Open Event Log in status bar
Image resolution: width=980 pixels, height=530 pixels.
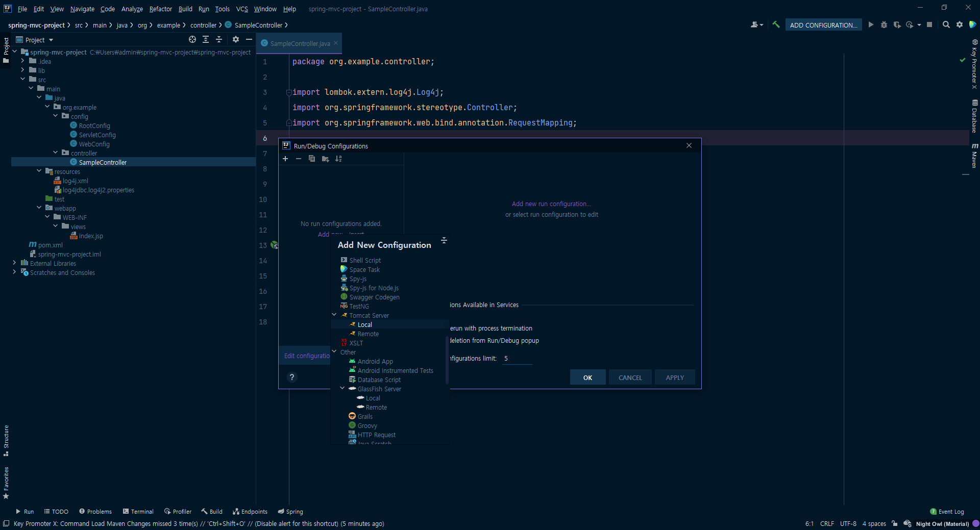tap(947, 512)
